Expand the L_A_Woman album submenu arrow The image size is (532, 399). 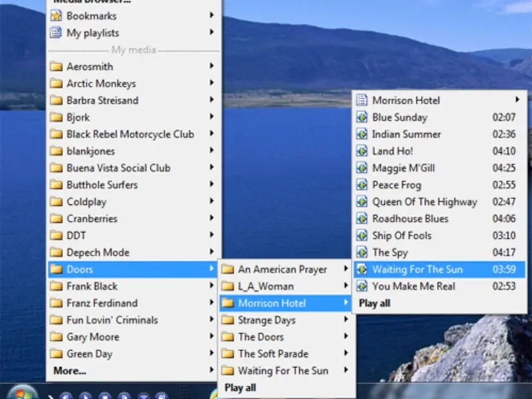coord(346,285)
